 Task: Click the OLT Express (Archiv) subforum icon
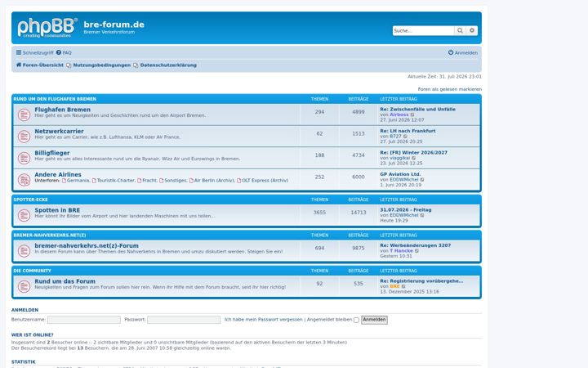(x=238, y=181)
